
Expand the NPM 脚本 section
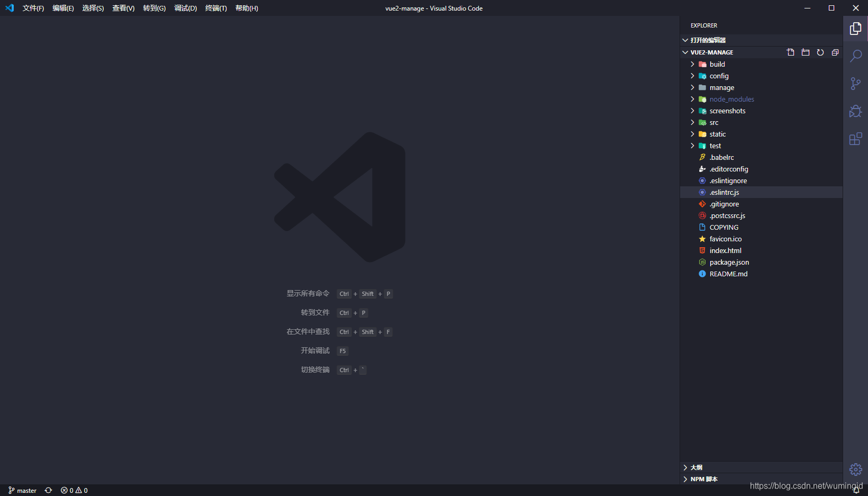[x=761, y=479]
